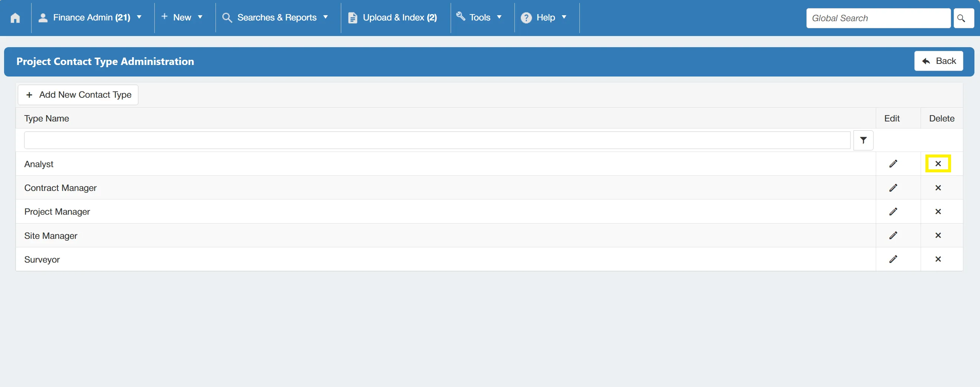Viewport: 980px width, 387px height.
Task: Edit the Contract Manager row
Action: (x=893, y=188)
